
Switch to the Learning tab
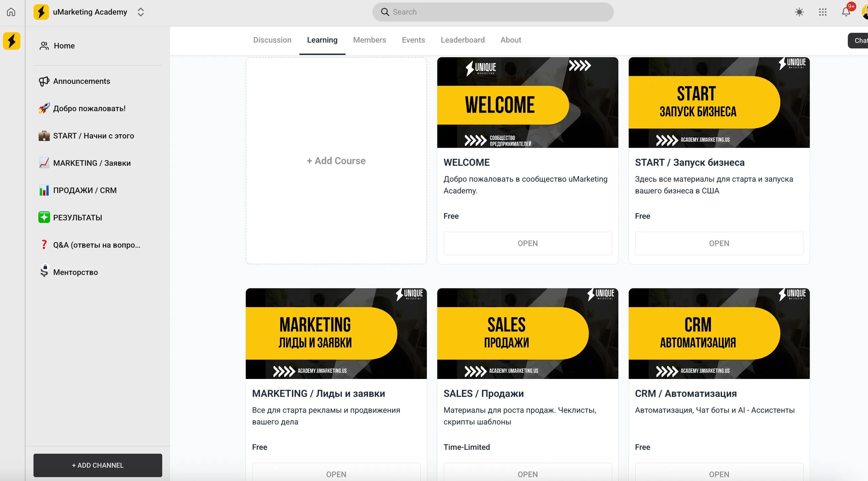[x=322, y=40]
